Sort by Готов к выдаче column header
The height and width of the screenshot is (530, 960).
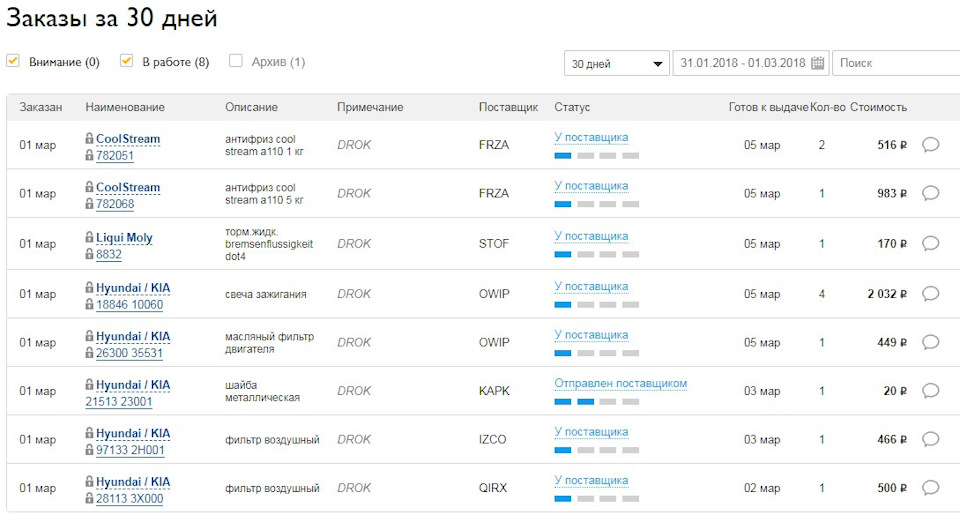(768, 107)
